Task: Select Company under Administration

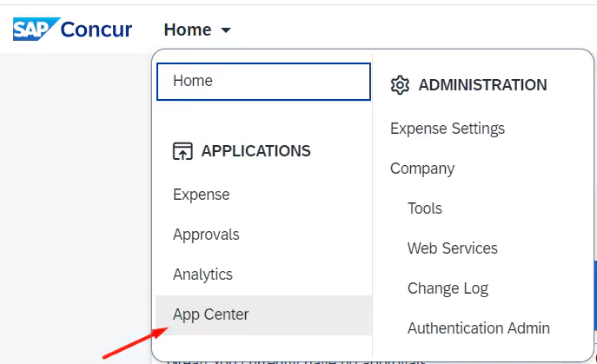Action: [422, 169]
